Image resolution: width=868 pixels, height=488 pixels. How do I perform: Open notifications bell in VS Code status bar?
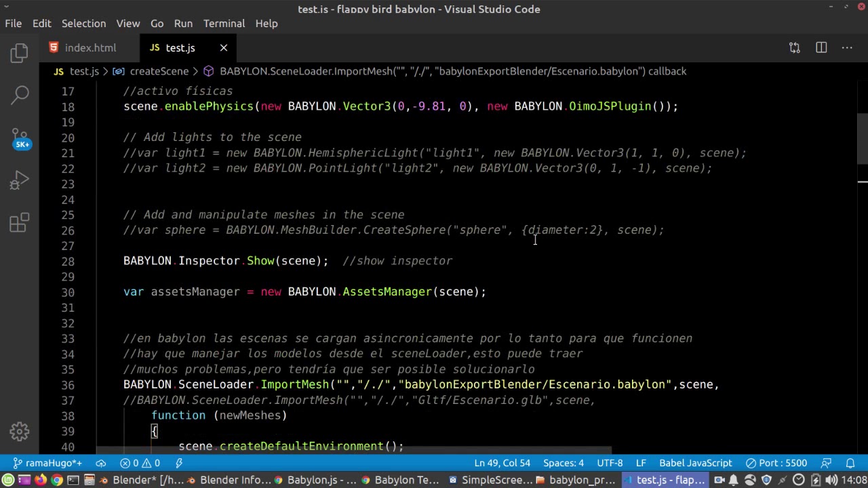[x=850, y=463]
